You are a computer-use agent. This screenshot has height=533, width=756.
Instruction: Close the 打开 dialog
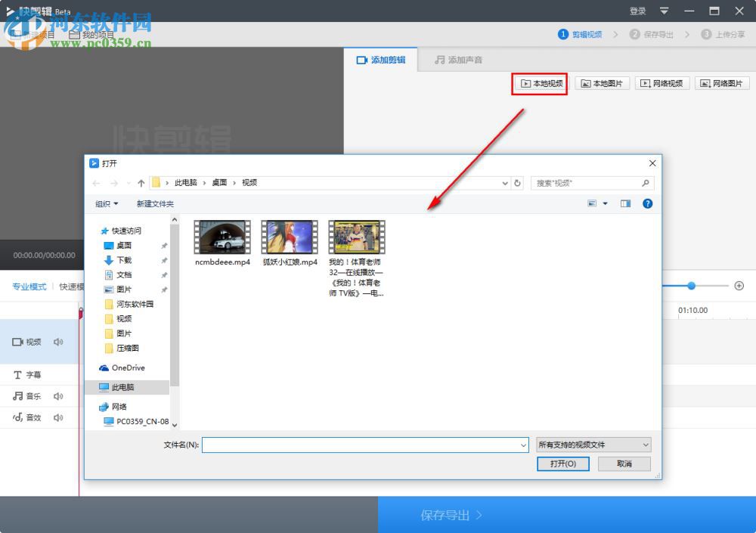point(652,163)
